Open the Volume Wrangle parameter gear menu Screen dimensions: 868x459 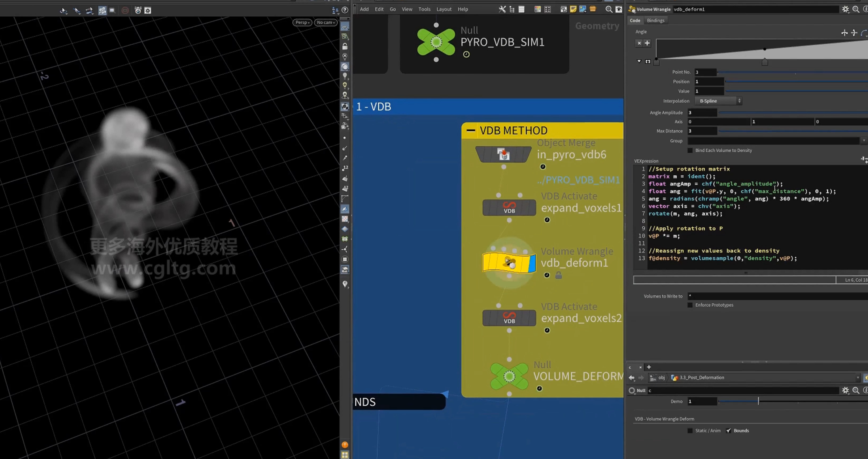point(845,9)
